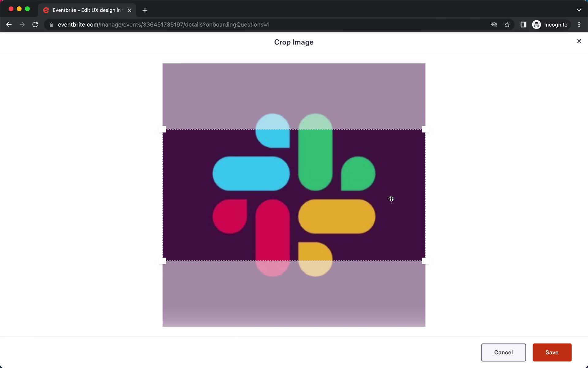Click the Cancel button
Screen dimensions: 588x368
point(503,352)
